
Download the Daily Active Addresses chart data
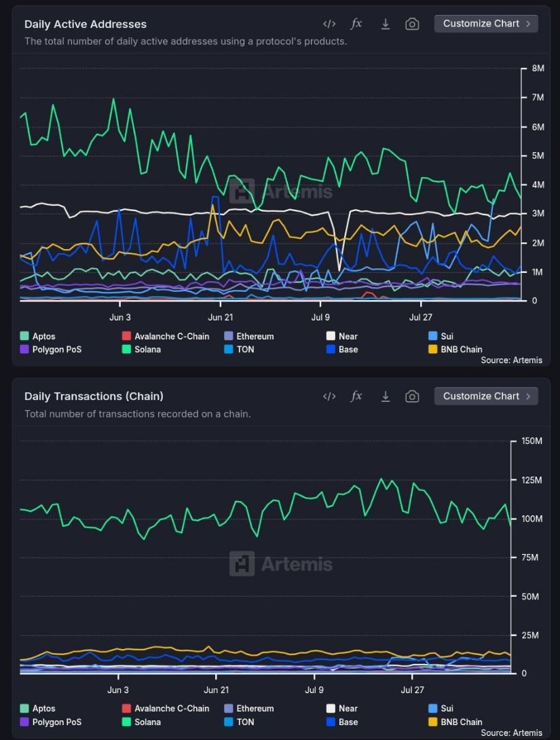click(386, 24)
